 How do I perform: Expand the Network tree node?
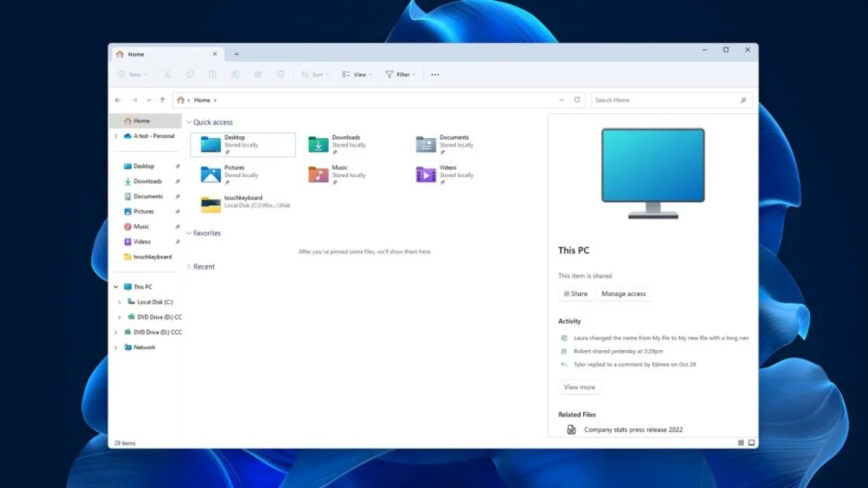coord(116,348)
